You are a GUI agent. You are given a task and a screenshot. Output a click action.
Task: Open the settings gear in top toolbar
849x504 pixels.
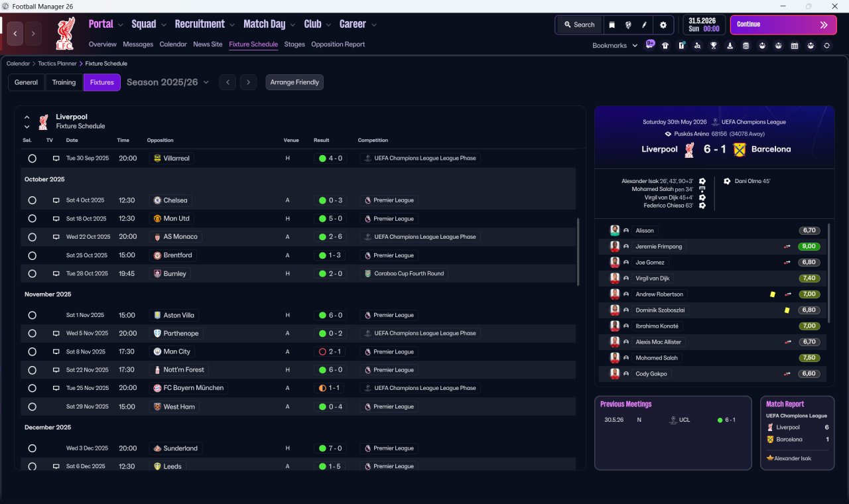coord(663,25)
